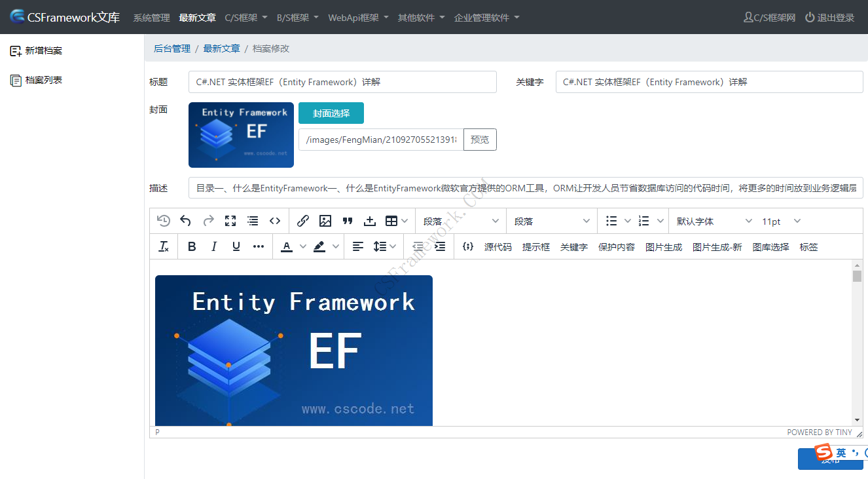
Task: Redo the last undone edit
Action: (208, 221)
